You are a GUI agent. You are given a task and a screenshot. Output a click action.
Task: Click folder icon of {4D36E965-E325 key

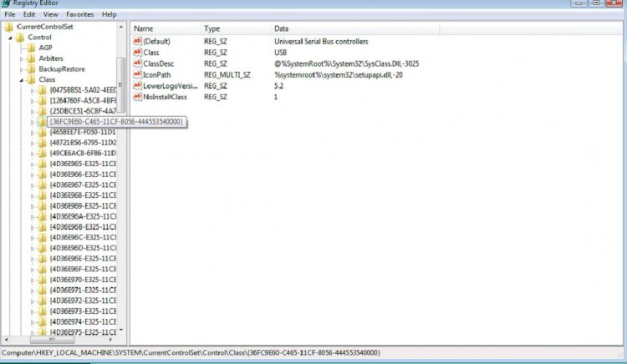pyautogui.click(x=43, y=164)
